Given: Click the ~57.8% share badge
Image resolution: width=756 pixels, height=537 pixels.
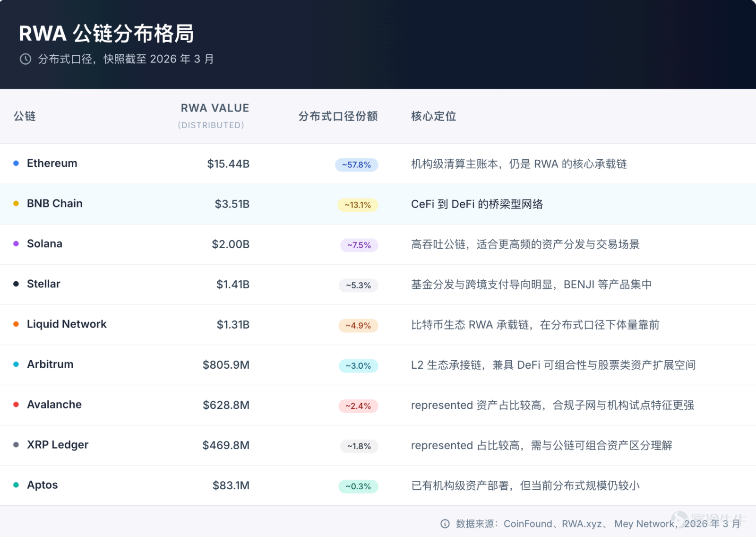Looking at the screenshot, I should 357,165.
